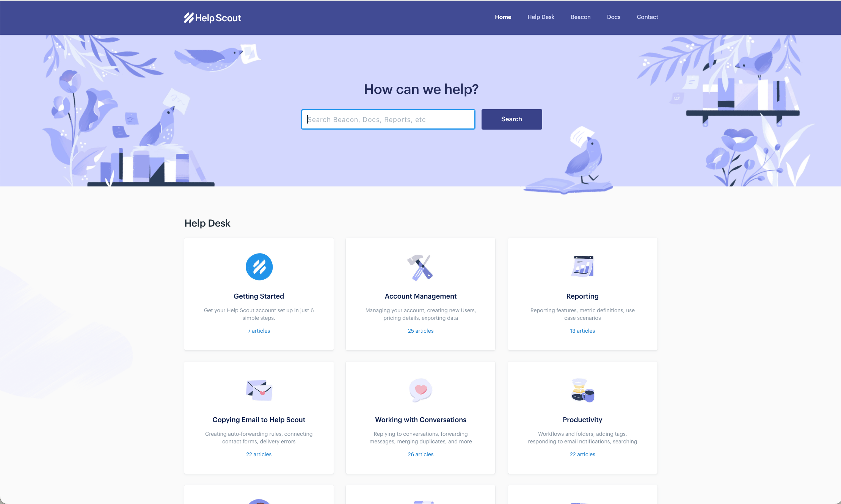This screenshot has width=841, height=504.
Task: Open the 7 articles link under Getting Started
Action: click(x=258, y=330)
